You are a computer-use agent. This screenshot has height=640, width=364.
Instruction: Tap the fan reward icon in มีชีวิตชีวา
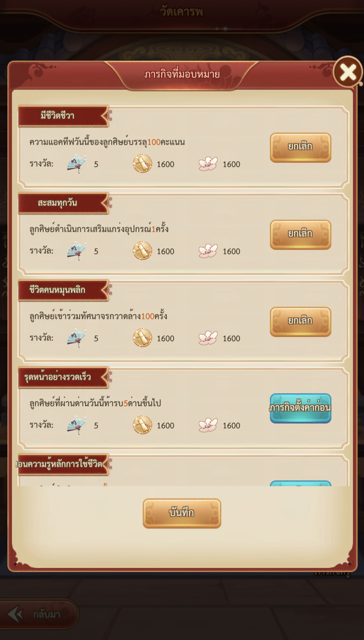pos(77,164)
